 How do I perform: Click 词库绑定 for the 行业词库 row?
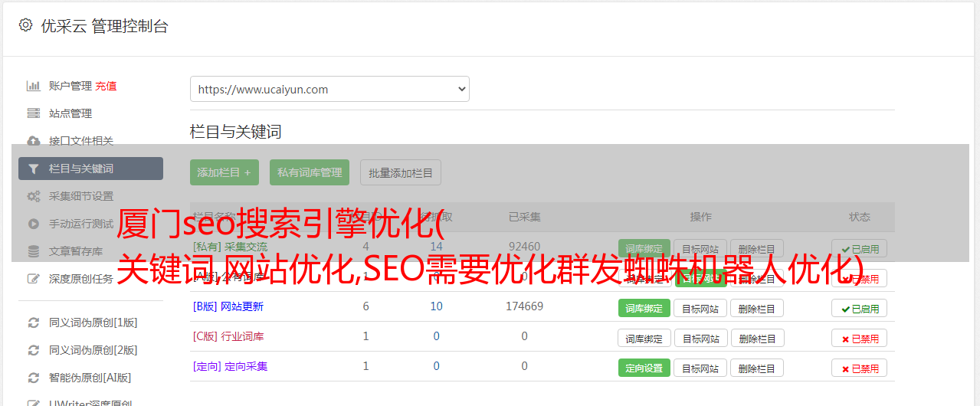(x=644, y=338)
